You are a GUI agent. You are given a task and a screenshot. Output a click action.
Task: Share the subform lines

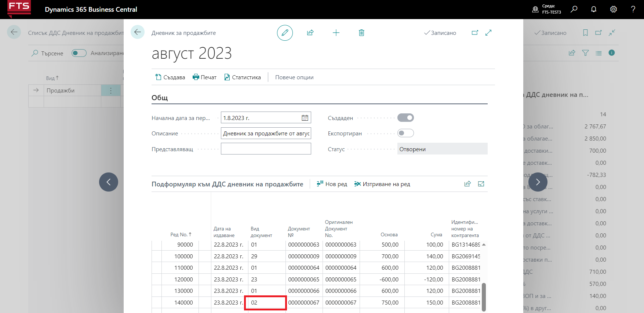[467, 184]
